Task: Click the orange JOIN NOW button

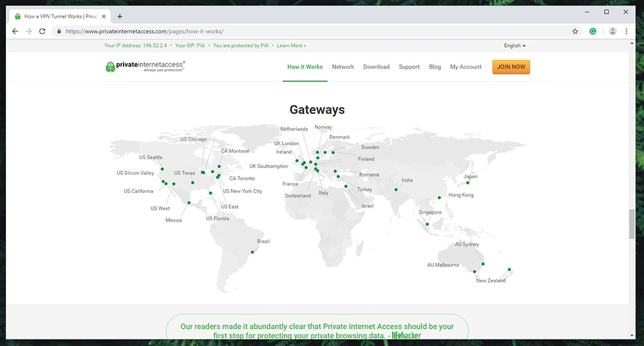Action: [x=511, y=66]
